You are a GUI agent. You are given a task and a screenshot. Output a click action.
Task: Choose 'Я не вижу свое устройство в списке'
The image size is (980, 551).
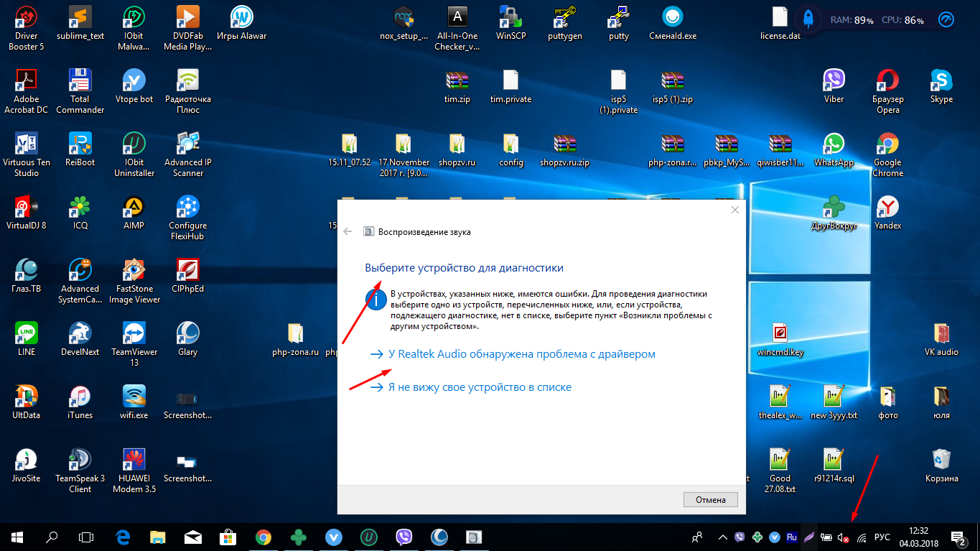click(x=471, y=387)
